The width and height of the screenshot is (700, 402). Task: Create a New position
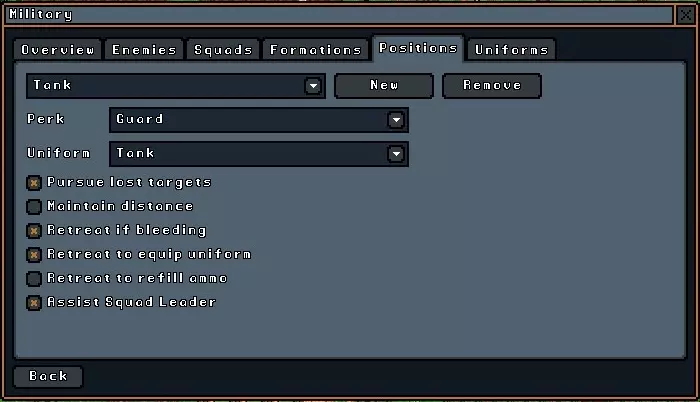pyautogui.click(x=384, y=86)
